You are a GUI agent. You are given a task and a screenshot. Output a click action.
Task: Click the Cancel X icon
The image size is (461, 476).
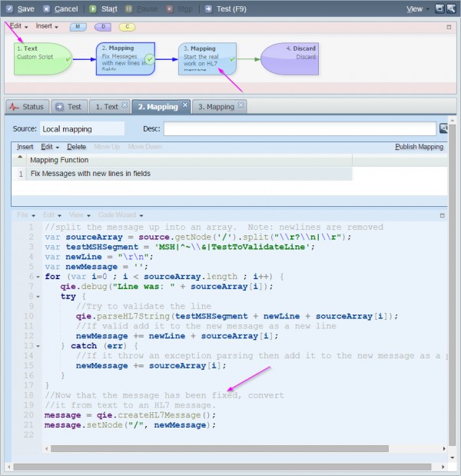click(x=46, y=8)
